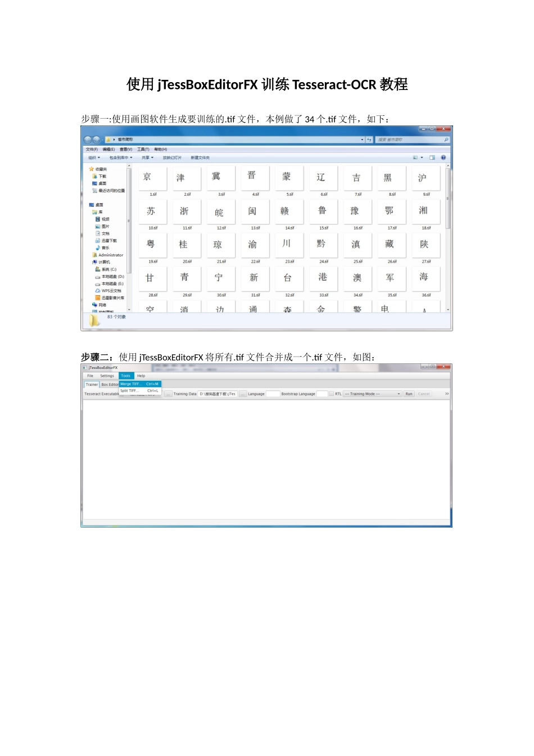Screen dimensions: 534x756
Task: Open the File menu in jTessBoxEditorFX
Action: (x=90, y=376)
